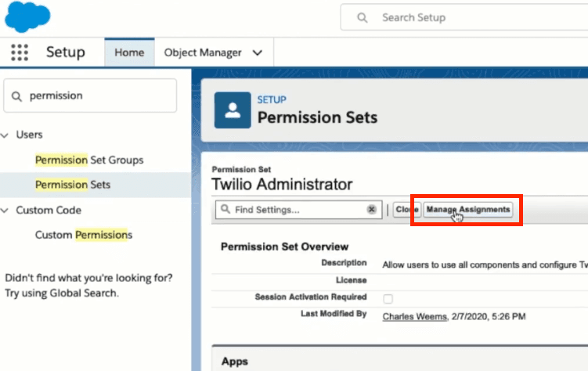The height and width of the screenshot is (371, 588).
Task: Click the 'License' field label
Action: click(351, 280)
